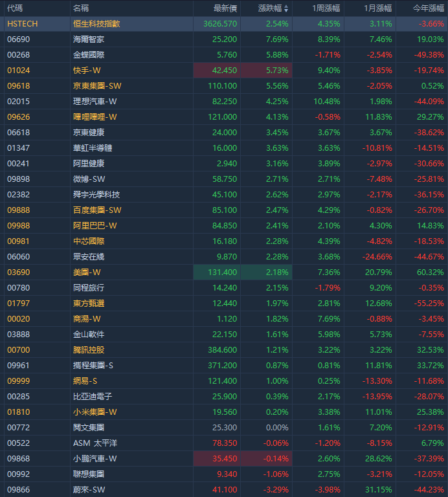448x497 pixels.
Task: Click yearly change -55.25%
Action: [429, 304]
